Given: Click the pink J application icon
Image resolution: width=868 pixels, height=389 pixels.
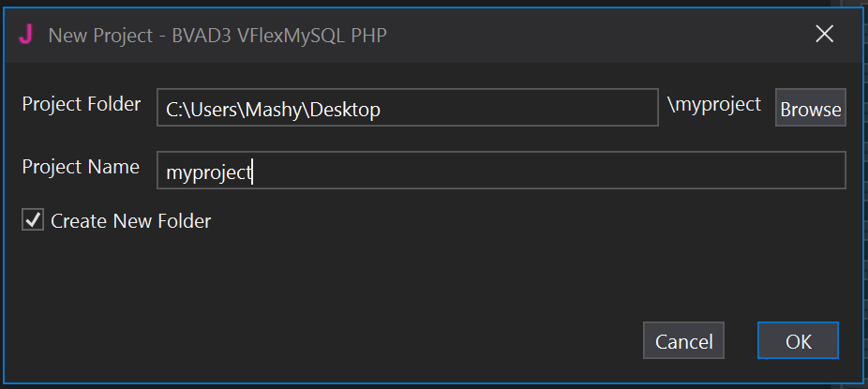Looking at the screenshot, I should (26, 35).
